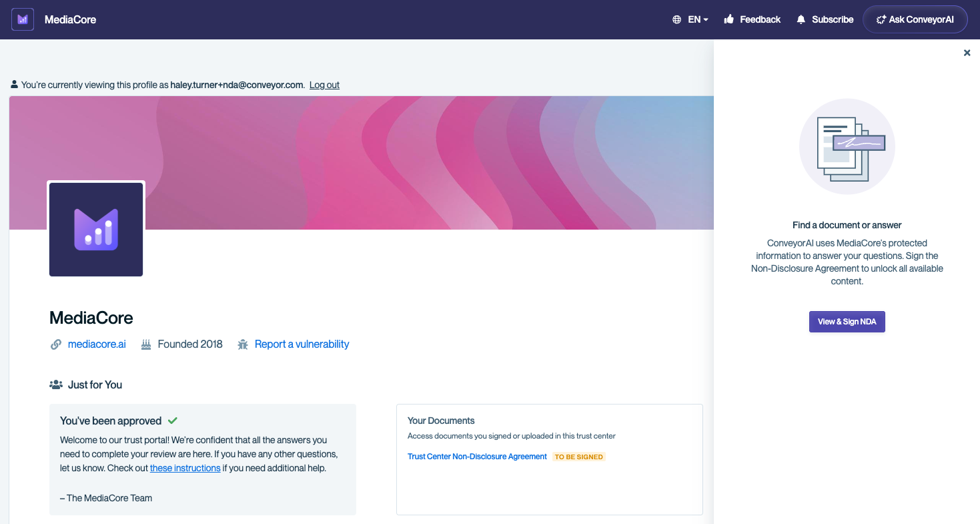The width and height of the screenshot is (980, 524).
Task: Open the mediacore.ai website link
Action: point(97,344)
